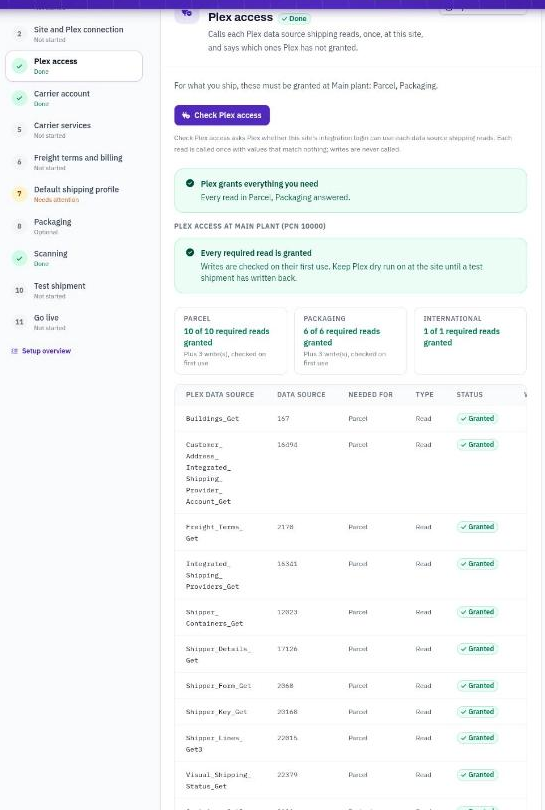Screen dimensions: 545x810
Task: Click the step 5 number badge
Action: tap(20, 130)
